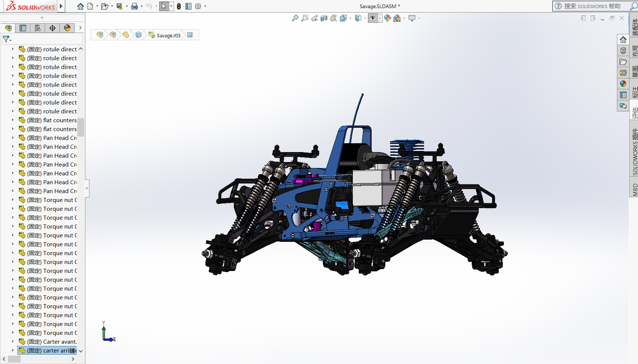
Task: Open Design Library books icon in task pane
Action: [x=623, y=51]
